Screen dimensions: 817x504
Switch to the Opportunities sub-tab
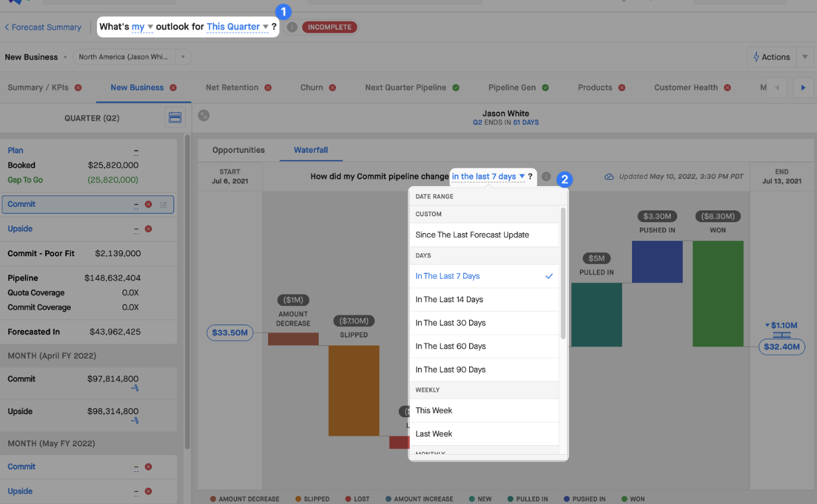click(x=238, y=150)
